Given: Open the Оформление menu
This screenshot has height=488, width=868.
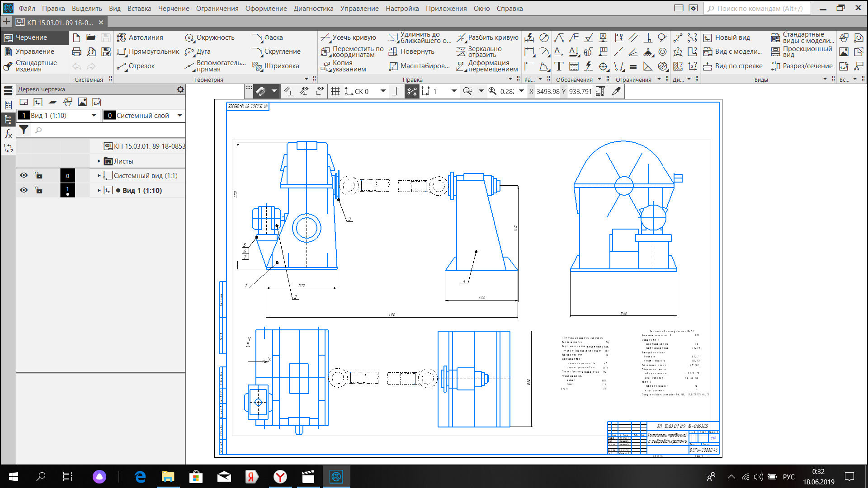Looking at the screenshot, I should pyautogui.click(x=266, y=8).
